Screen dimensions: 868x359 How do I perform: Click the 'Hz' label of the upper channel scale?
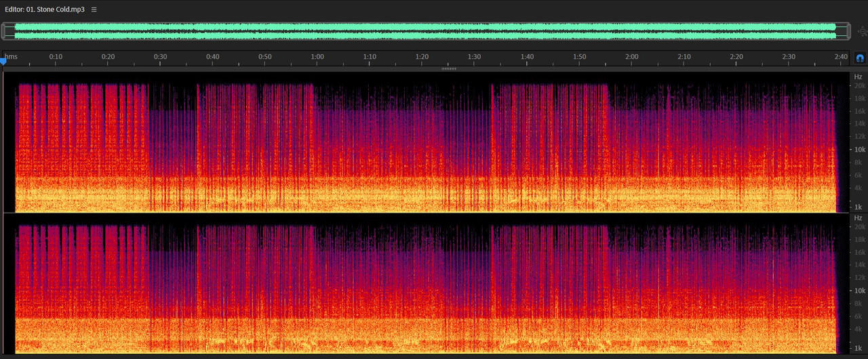858,77
